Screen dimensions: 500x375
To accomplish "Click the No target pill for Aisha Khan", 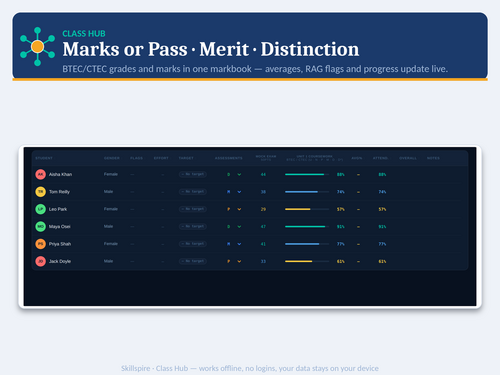I will 193,174.
